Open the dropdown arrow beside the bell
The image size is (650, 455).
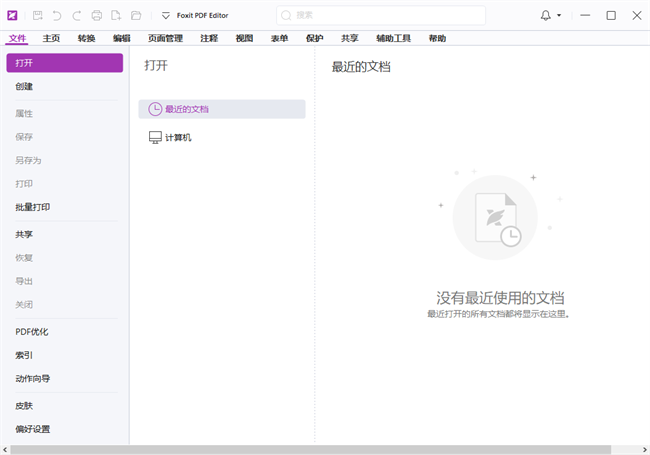(559, 16)
